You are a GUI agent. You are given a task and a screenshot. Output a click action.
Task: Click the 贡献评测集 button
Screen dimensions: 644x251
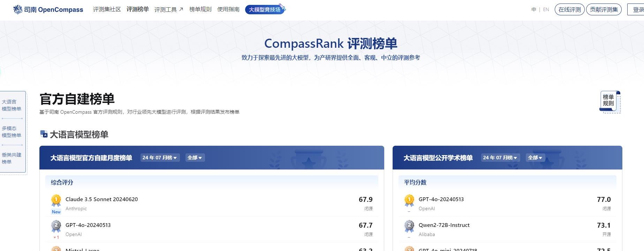pos(604,9)
